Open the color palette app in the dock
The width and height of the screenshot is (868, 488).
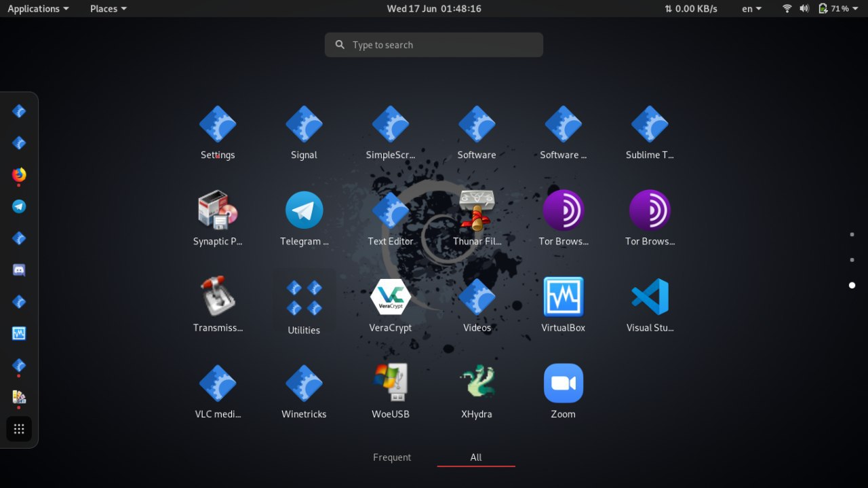click(x=19, y=397)
